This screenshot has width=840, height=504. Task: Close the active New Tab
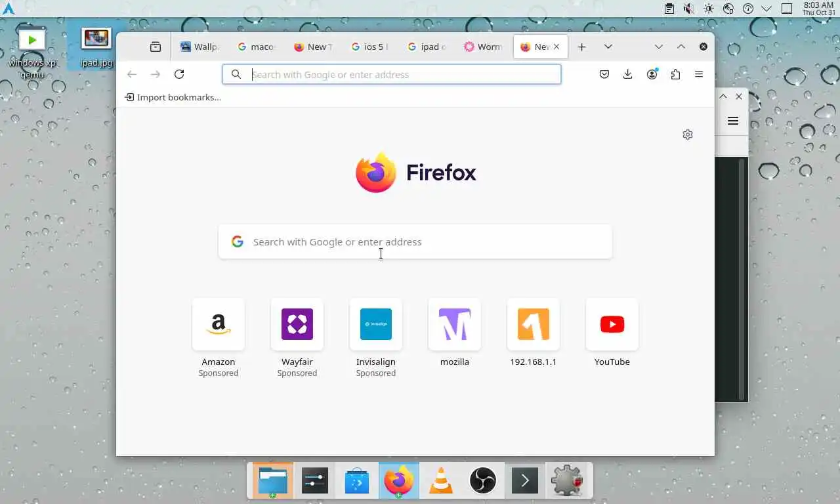pos(556,47)
